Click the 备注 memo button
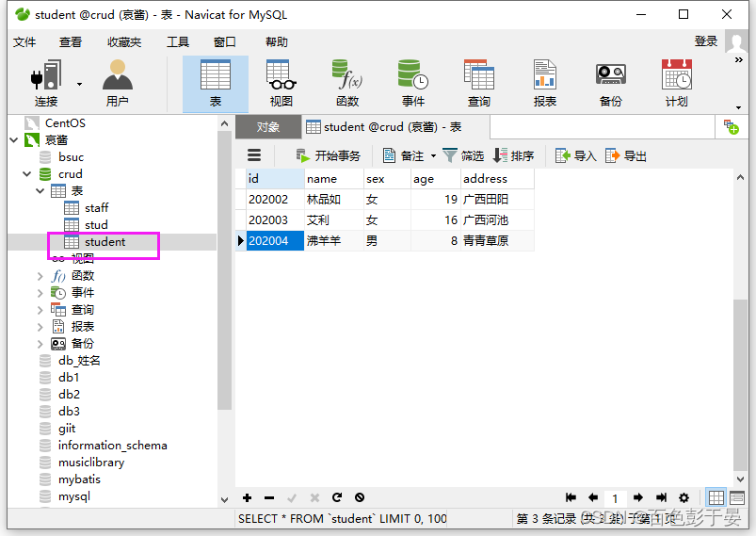The height and width of the screenshot is (536, 756). coord(404,155)
